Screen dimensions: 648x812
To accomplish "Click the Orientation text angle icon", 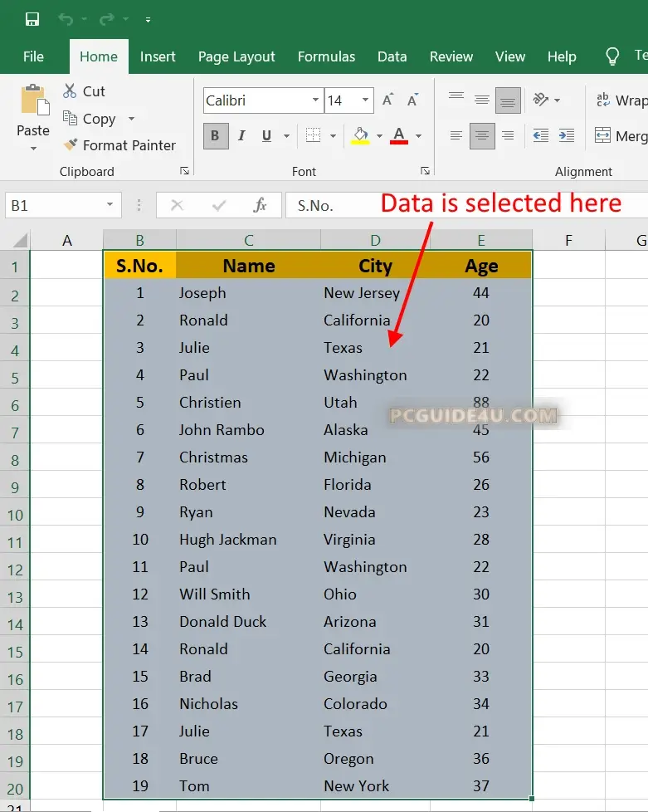I will tap(541, 100).
